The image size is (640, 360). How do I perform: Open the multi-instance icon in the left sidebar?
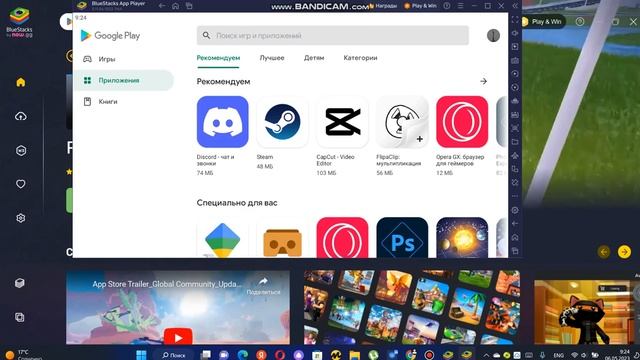pyautogui.click(x=20, y=317)
